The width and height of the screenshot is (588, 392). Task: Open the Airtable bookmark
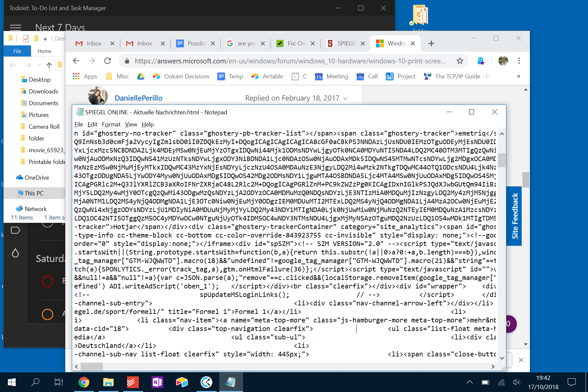pyautogui.click(x=267, y=76)
